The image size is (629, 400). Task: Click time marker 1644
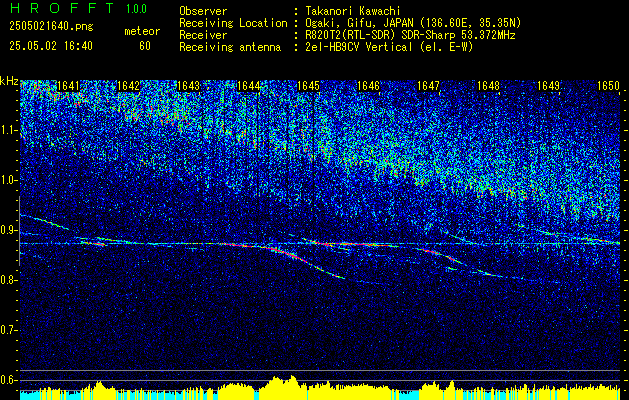tap(248, 86)
